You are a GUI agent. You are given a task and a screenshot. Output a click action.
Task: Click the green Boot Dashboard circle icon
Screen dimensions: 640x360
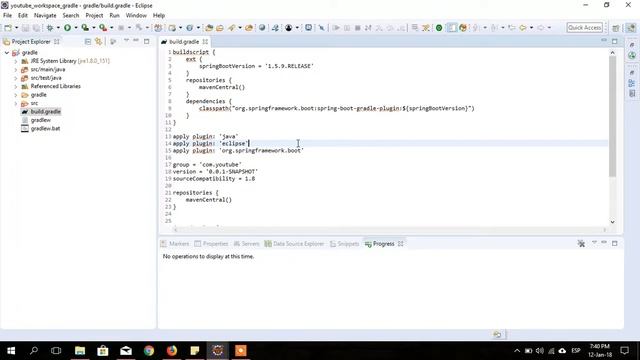pyautogui.click(x=439, y=28)
